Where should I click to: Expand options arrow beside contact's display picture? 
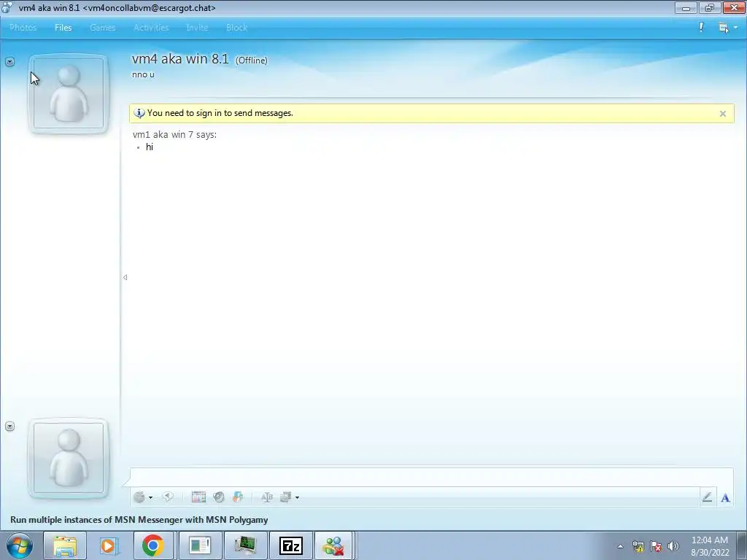tap(9, 61)
